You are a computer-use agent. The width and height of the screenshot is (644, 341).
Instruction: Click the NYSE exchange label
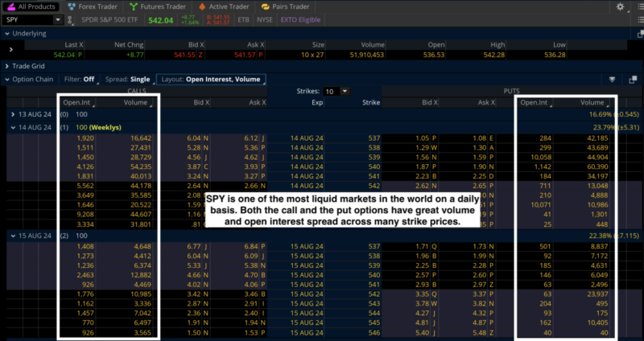(x=265, y=19)
